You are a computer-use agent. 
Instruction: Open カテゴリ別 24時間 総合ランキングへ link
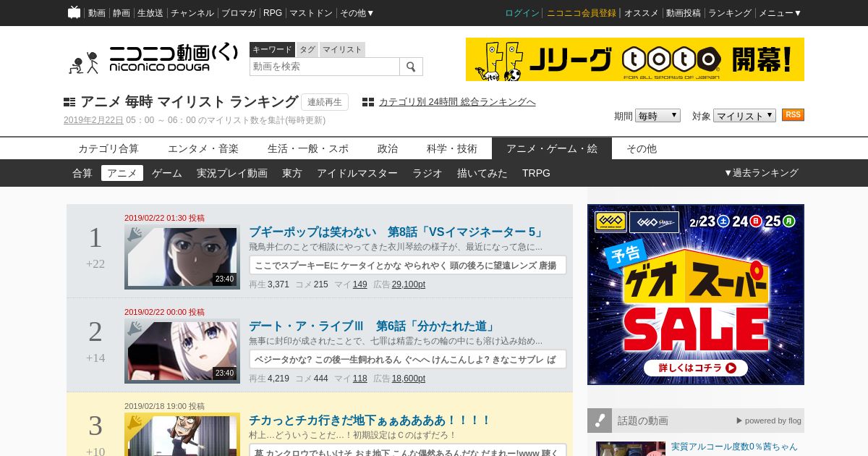pos(457,102)
